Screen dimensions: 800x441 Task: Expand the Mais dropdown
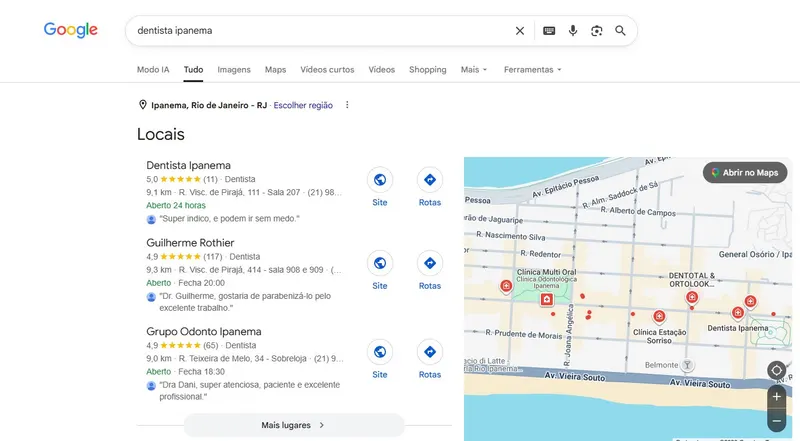(x=473, y=69)
